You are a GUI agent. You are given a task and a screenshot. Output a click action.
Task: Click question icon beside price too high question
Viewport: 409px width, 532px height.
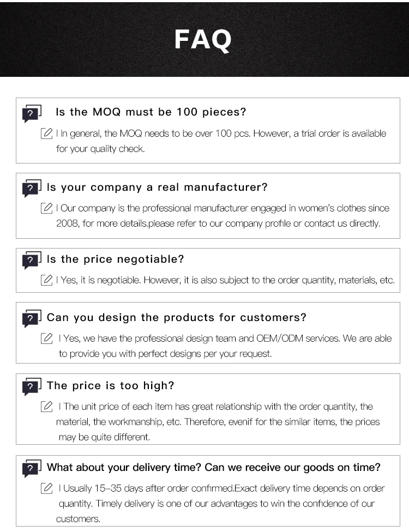(x=32, y=386)
